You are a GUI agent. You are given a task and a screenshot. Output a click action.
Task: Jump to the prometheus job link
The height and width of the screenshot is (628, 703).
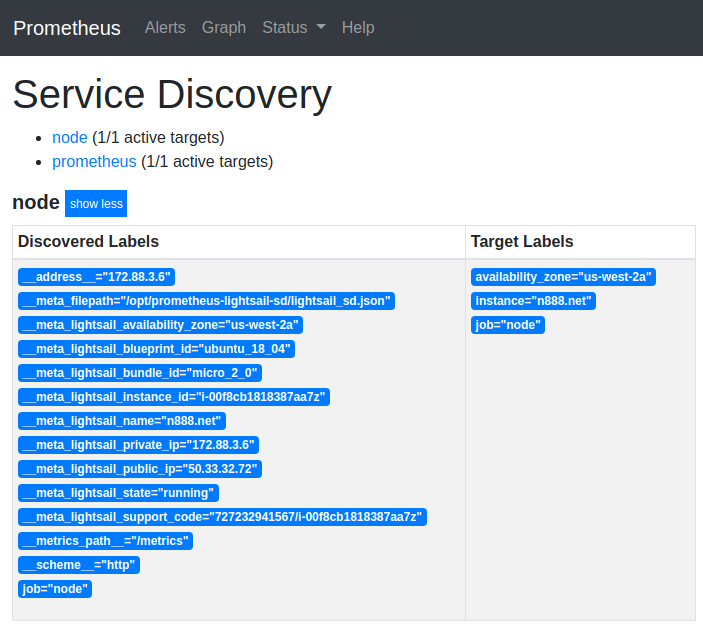point(94,161)
